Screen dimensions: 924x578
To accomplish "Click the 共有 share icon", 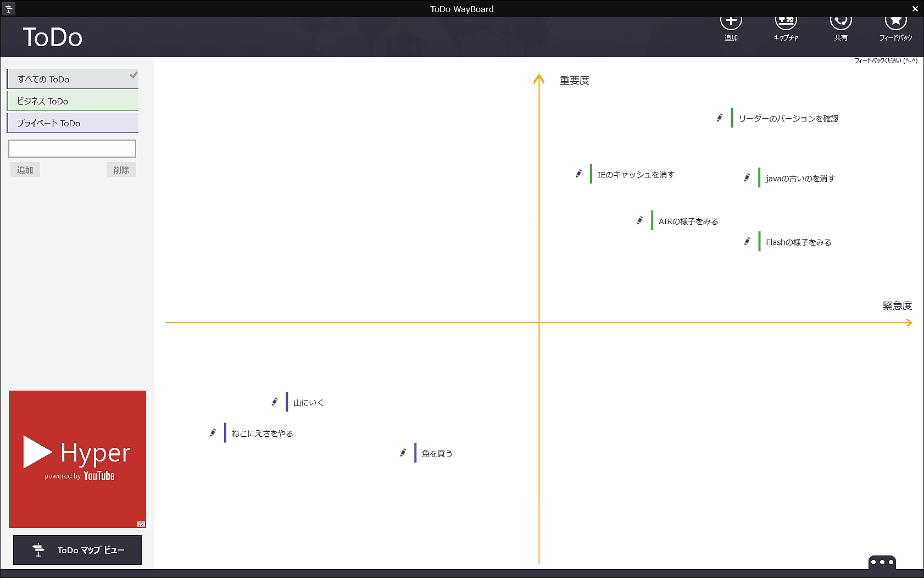I will pos(840,22).
